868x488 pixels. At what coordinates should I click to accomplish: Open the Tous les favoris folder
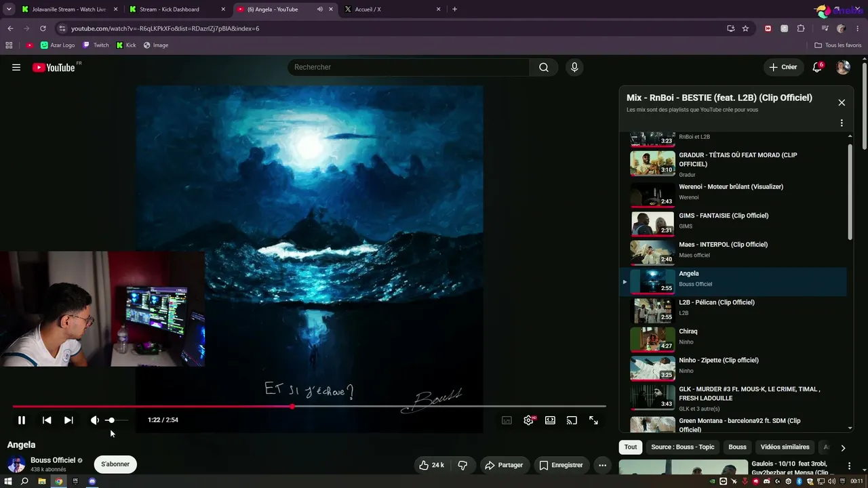[838, 45]
